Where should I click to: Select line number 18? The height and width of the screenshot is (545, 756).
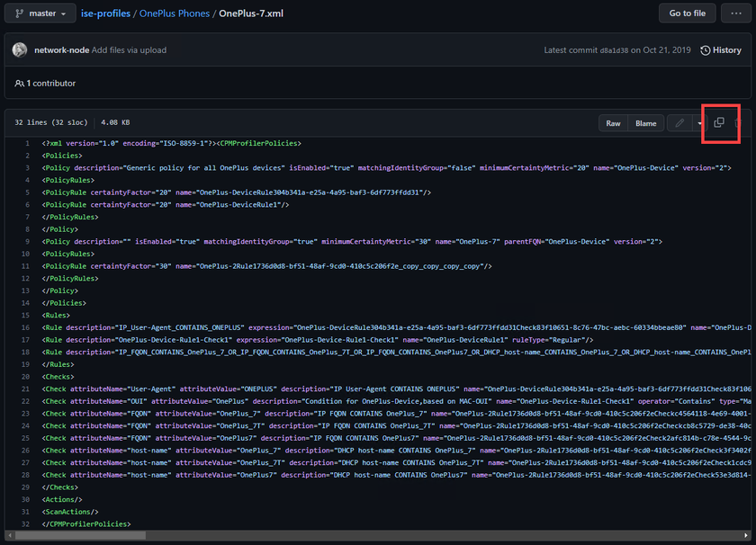25,353
